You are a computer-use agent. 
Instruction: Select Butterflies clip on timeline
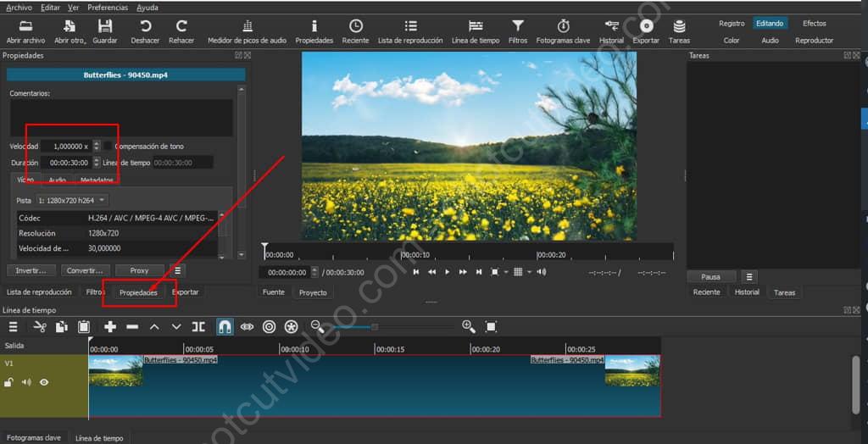tap(374, 386)
